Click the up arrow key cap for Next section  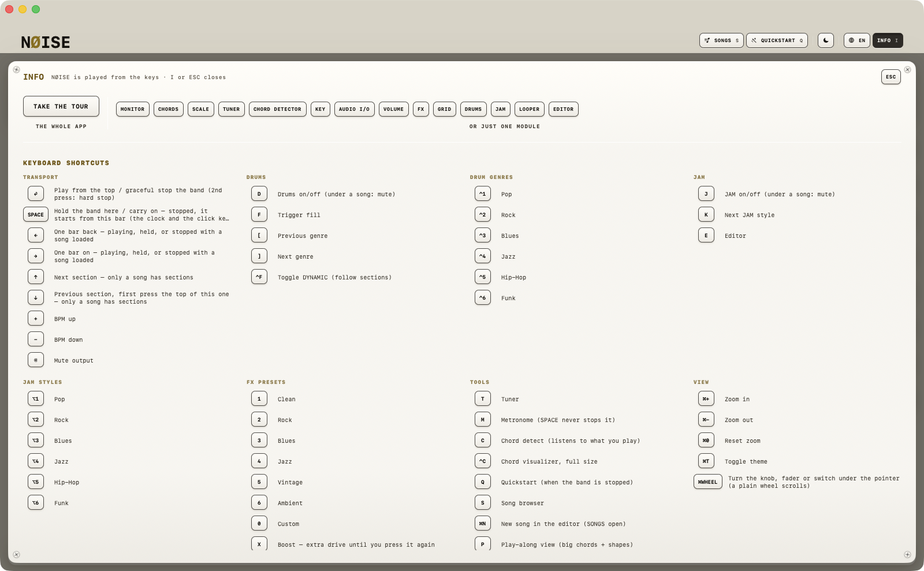[x=36, y=277]
